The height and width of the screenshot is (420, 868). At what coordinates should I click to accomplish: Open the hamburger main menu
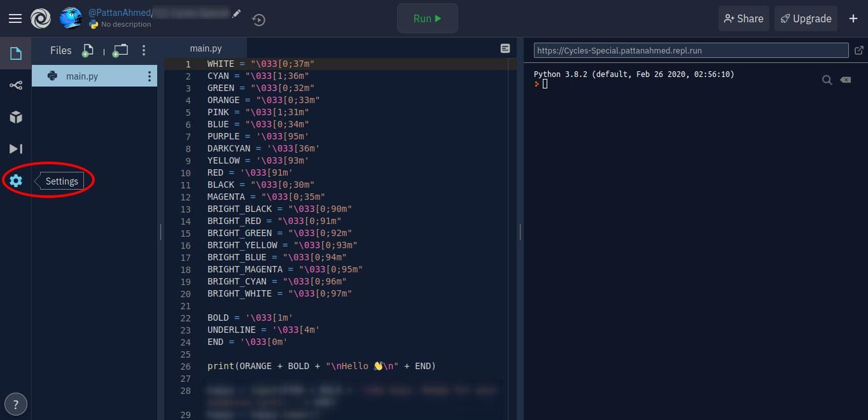click(x=15, y=18)
